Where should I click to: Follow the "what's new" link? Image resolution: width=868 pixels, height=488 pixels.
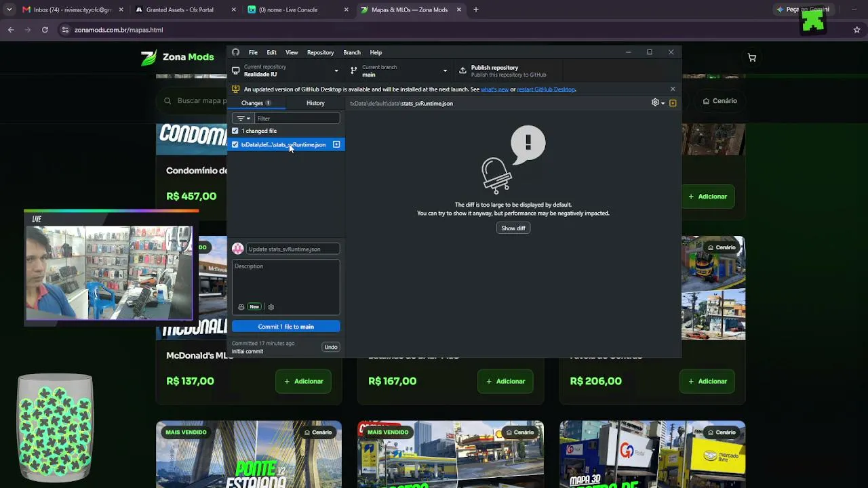tap(494, 89)
